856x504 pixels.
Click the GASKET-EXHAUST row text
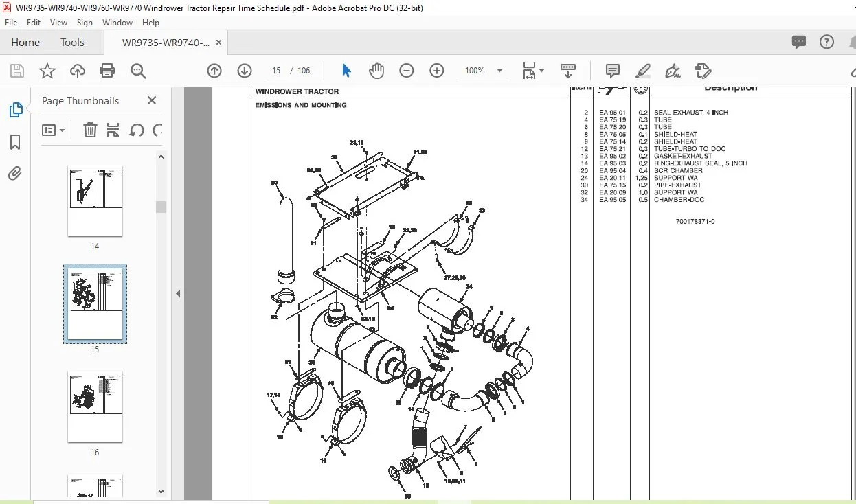point(684,157)
